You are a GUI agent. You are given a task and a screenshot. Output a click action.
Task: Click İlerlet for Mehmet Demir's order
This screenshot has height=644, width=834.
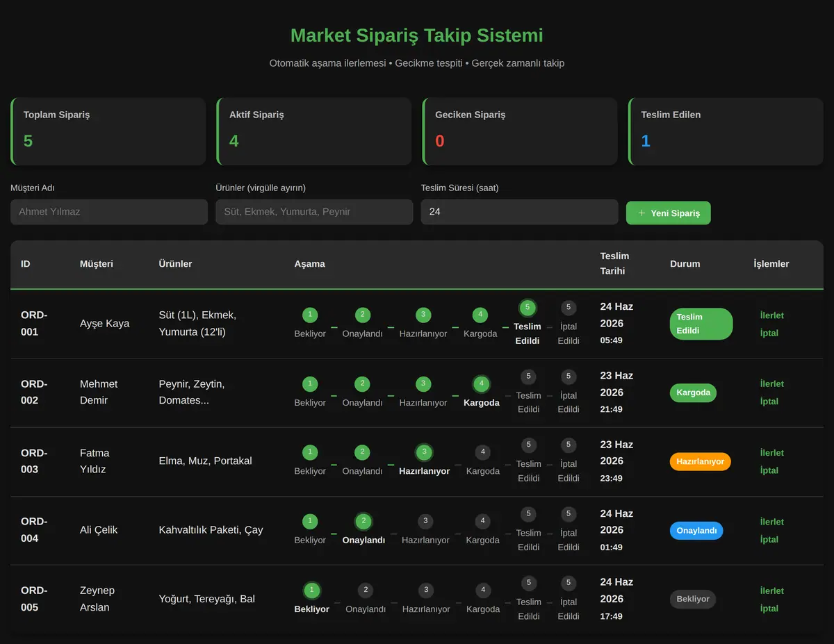(x=771, y=383)
